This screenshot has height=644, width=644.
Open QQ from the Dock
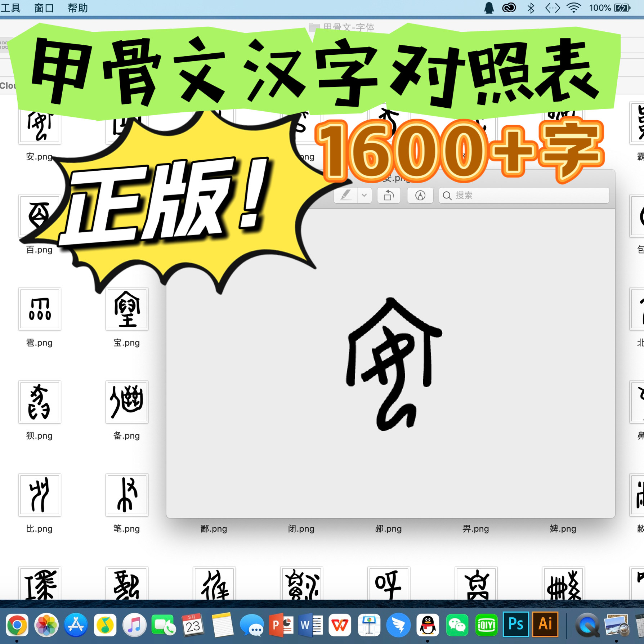coord(428,625)
